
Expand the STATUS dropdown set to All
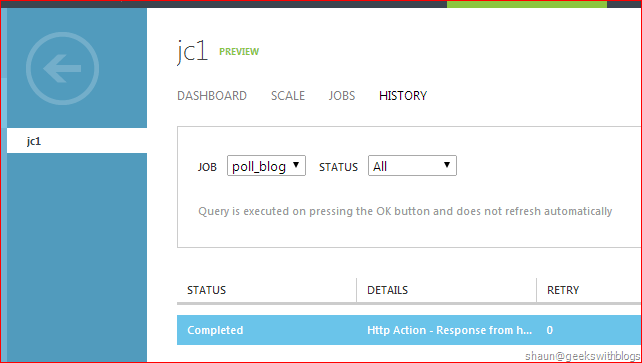pyautogui.click(x=412, y=166)
